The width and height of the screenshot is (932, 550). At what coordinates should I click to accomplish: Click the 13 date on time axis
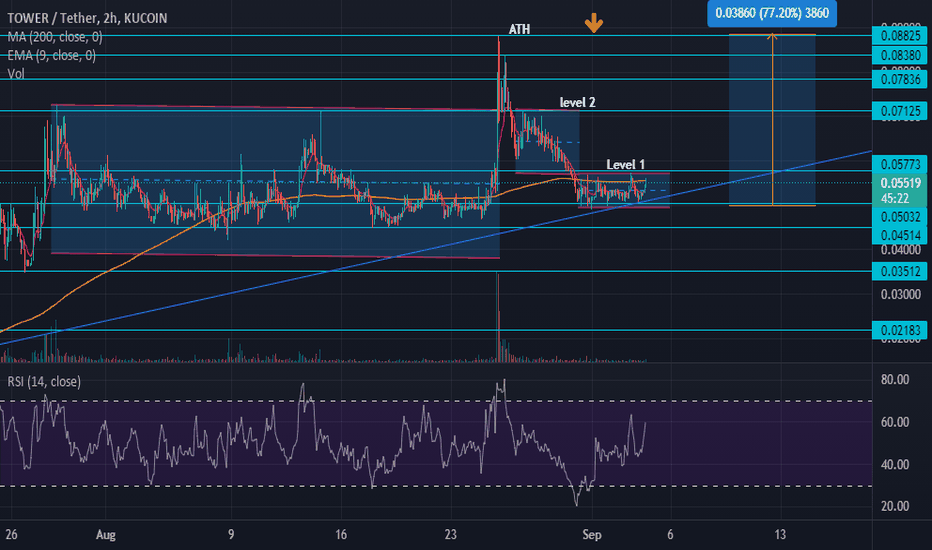(x=780, y=535)
